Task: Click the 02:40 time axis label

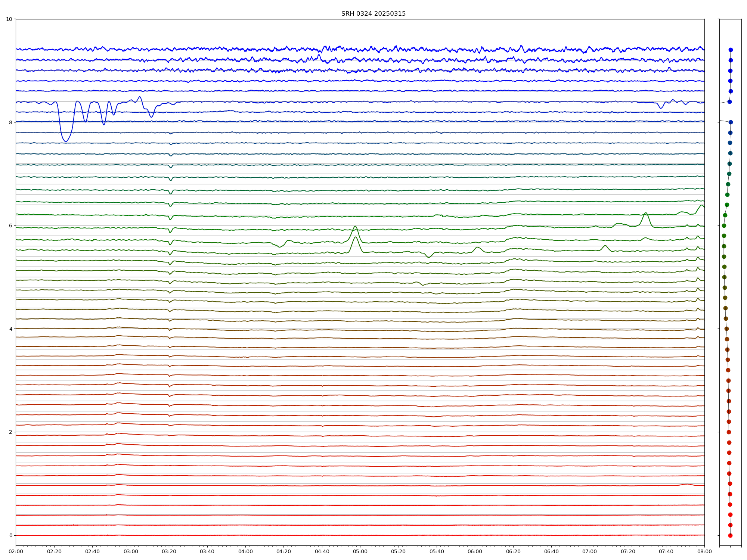Action: (92, 551)
